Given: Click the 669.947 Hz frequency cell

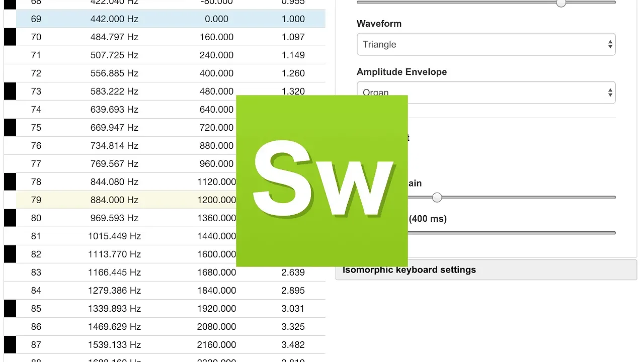Looking at the screenshot, I should click(114, 128).
